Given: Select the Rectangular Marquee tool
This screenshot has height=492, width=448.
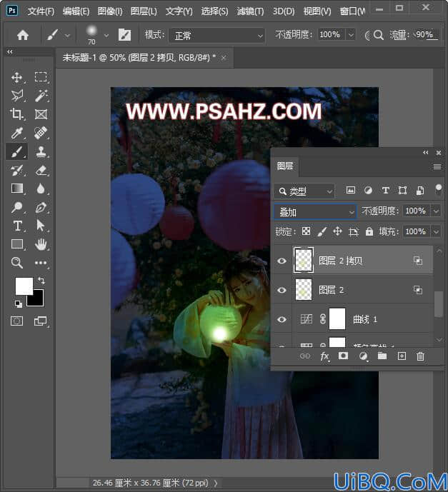Looking at the screenshot, I should [41, 77].
